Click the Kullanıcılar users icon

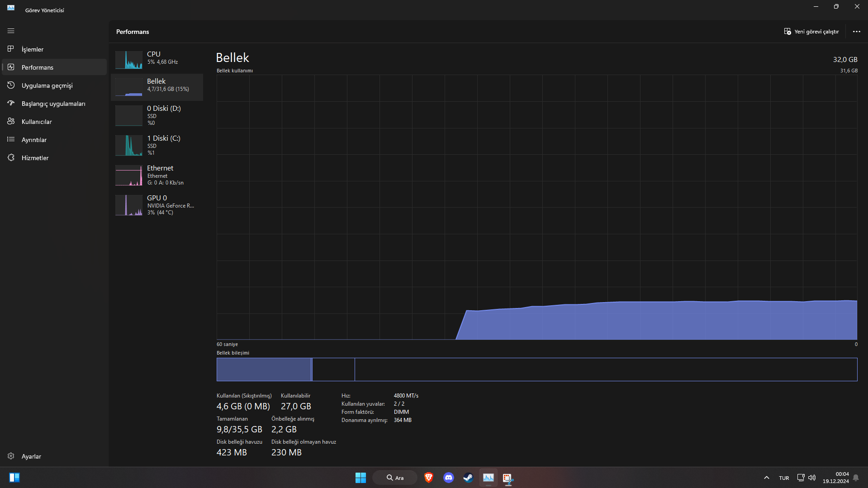pos(11,121)
